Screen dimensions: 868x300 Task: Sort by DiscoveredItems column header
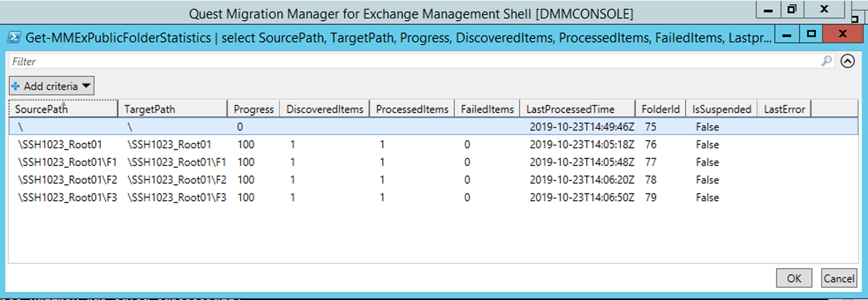[325, 109]
